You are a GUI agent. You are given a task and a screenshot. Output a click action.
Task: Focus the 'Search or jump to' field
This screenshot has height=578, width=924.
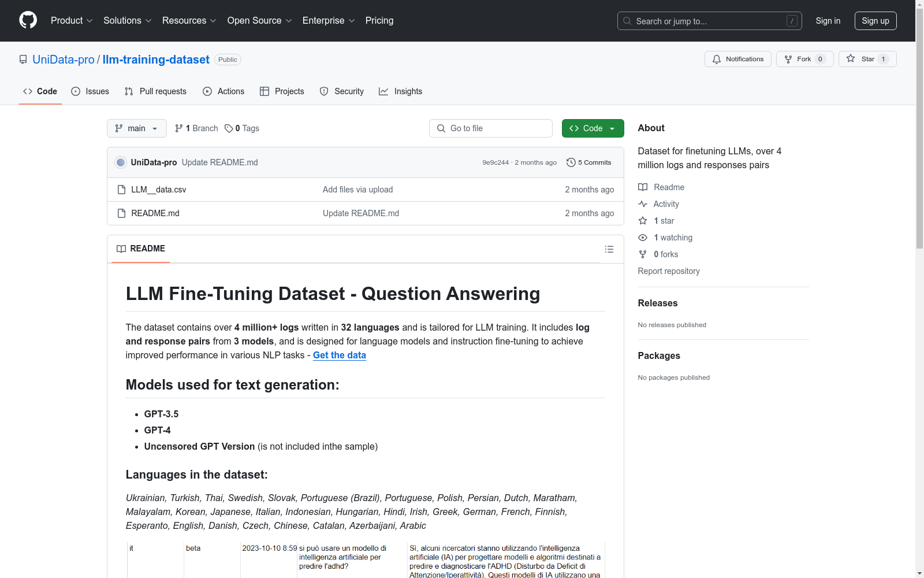(x=709, y=21)
